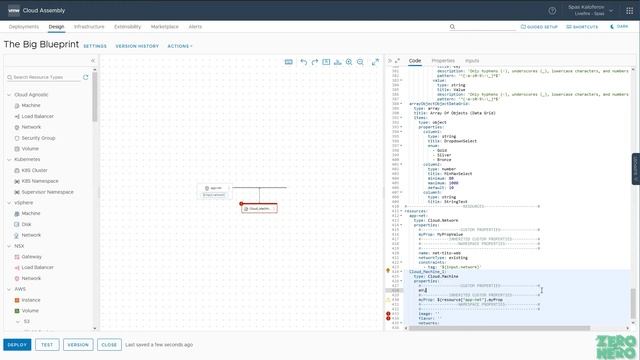Collapse the S3 subcategory
The width and height of the screenshot is (640, 360).
[x=18, y=322]
